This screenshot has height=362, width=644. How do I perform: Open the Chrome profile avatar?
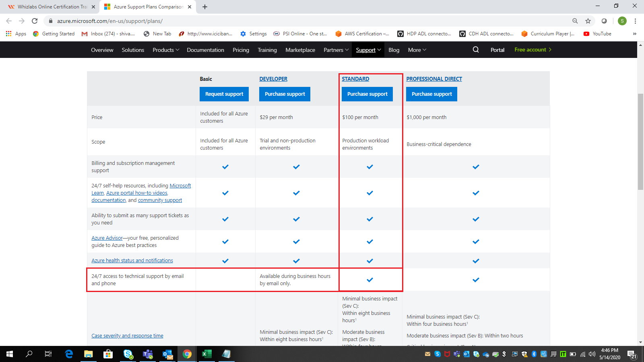click(x=622, y=21)
